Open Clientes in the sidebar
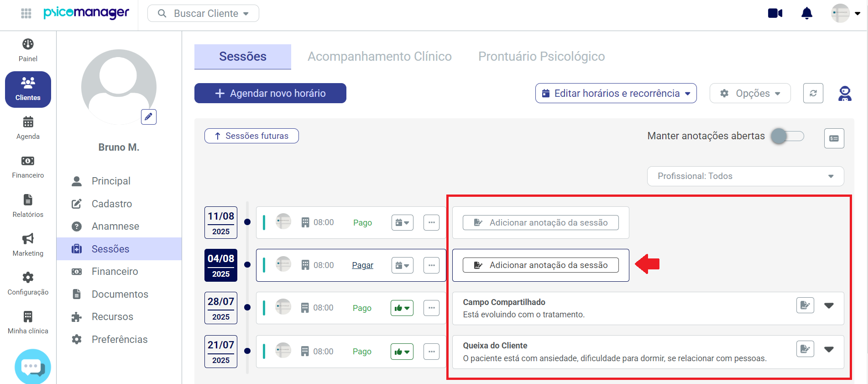 pos(28,89)
